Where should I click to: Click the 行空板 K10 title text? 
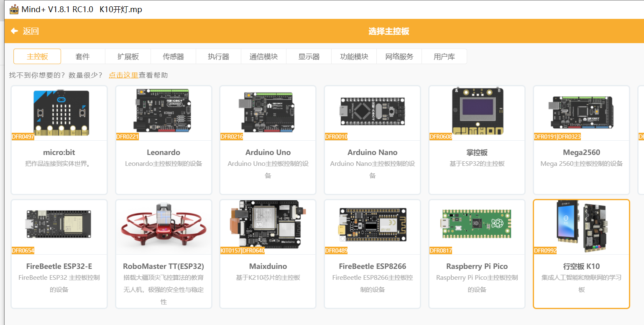pyautogui.click(x=582, y=266)
